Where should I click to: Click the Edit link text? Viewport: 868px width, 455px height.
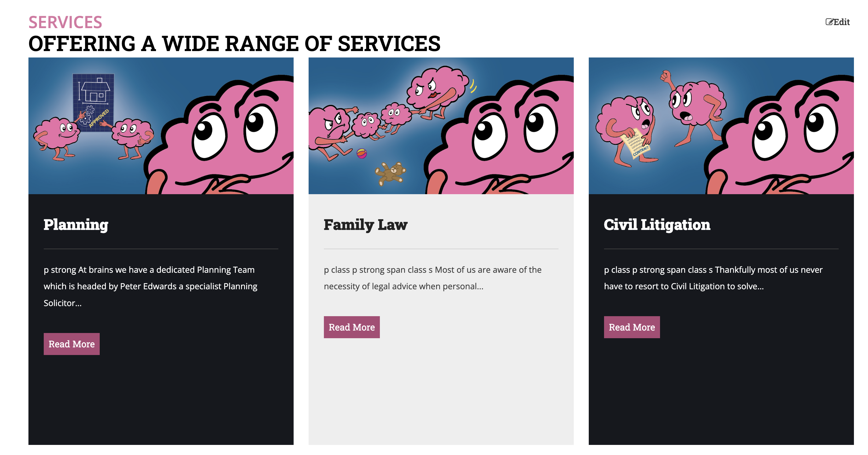[841, 22]
